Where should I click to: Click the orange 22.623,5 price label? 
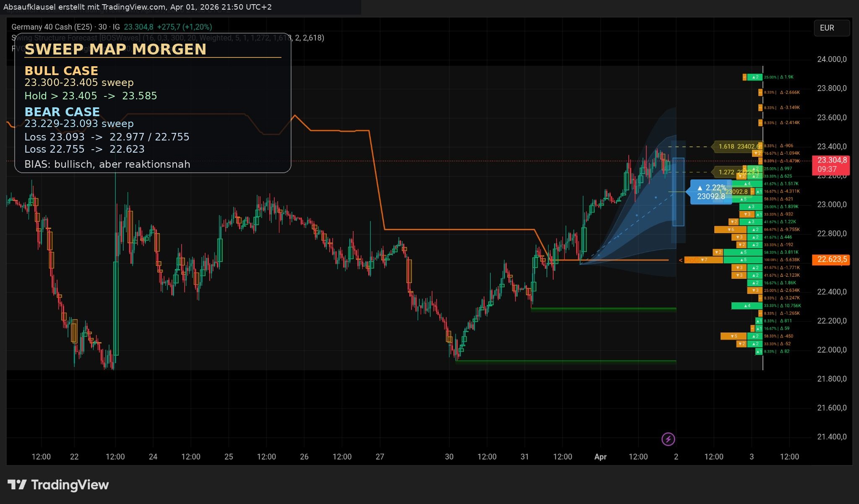(832, 260)
